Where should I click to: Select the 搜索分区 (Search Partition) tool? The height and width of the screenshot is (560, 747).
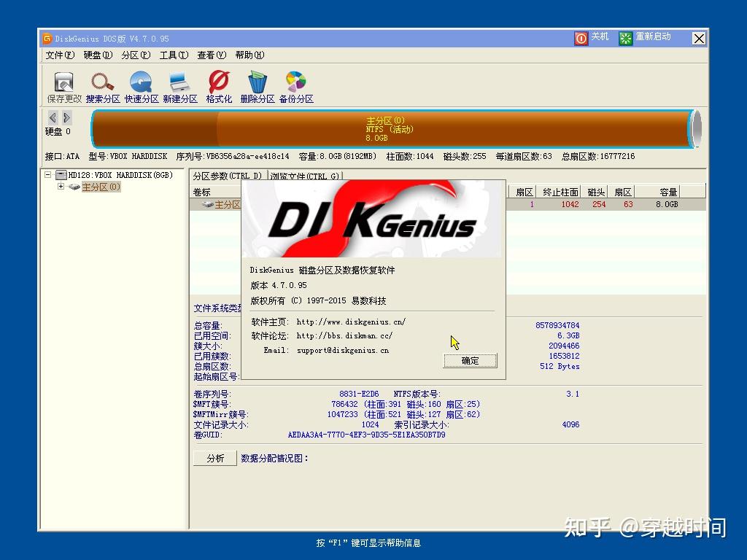coord(102,85)
